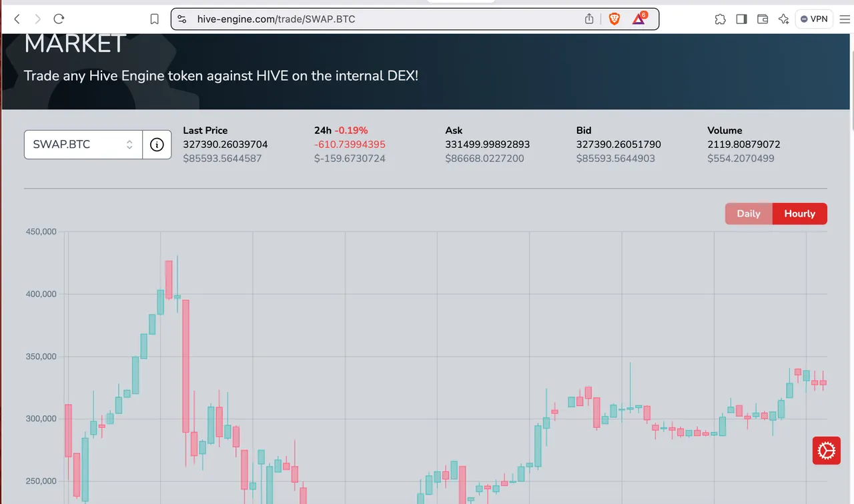Screen dimensions: 854x504
Task: Click the 350,000 y-axis label
Action: pos(41,357)
